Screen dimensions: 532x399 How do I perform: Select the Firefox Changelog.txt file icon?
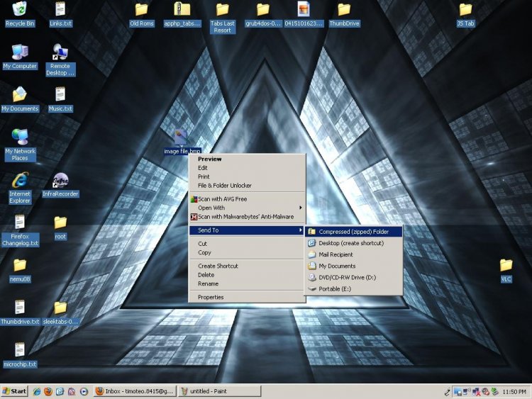point(20,230)
